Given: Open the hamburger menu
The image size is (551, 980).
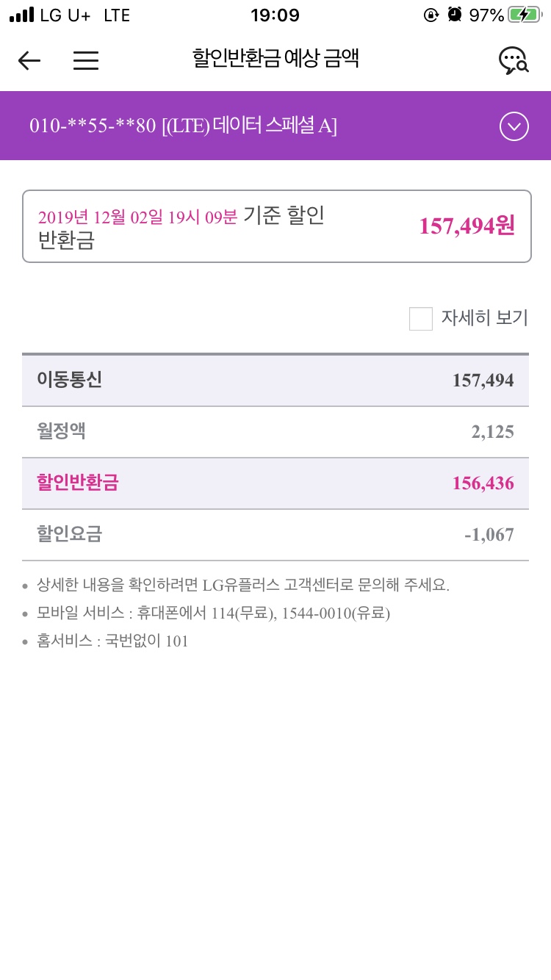Looking at the screenshot, I should [x=86, y=60].
